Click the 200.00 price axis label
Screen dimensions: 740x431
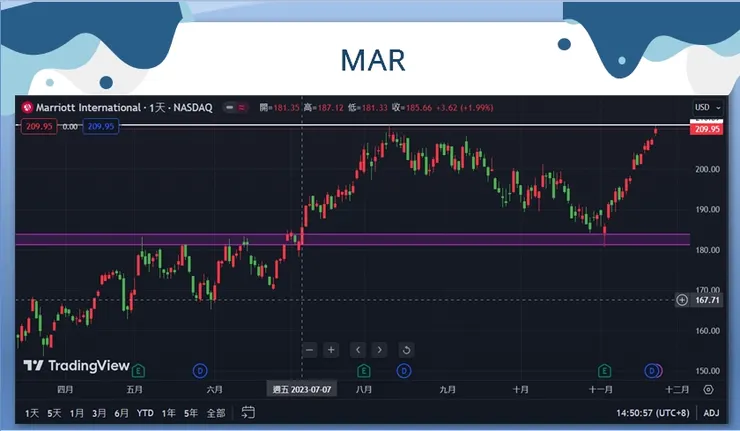click(x=707, y=169)
